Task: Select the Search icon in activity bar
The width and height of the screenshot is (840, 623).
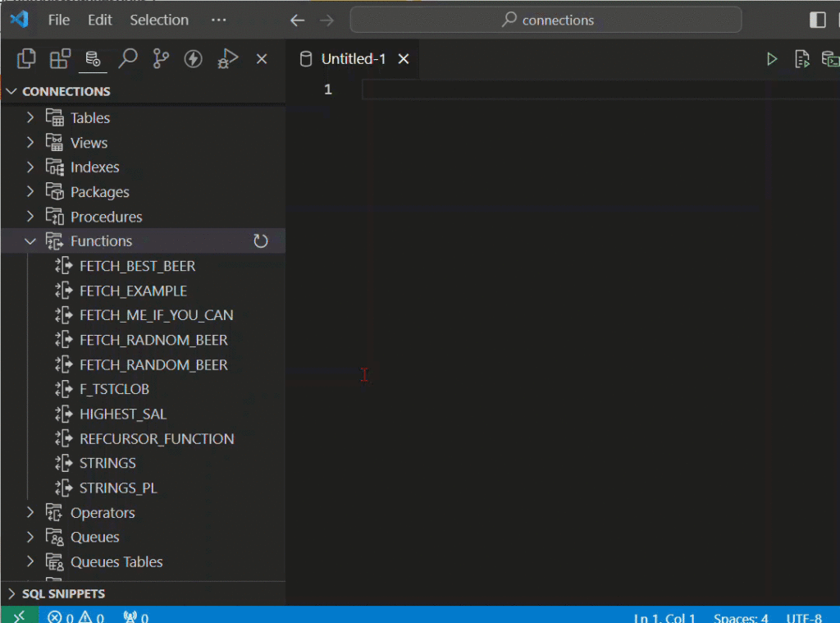Action: [x=127, y=58]
